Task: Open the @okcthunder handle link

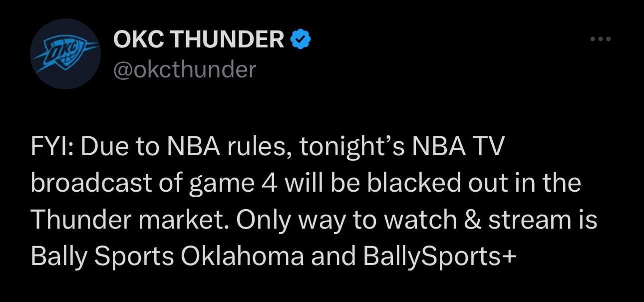Action: click(185, 69)
